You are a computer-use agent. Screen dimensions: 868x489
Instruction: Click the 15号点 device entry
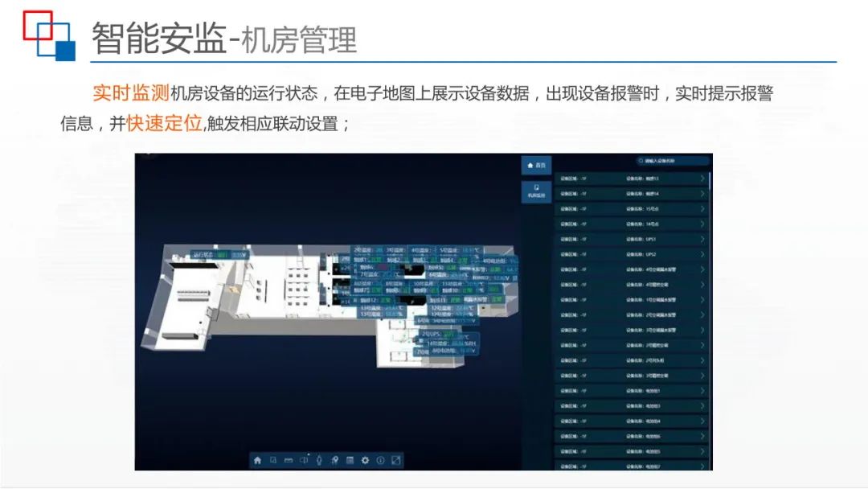click(643, 208)
